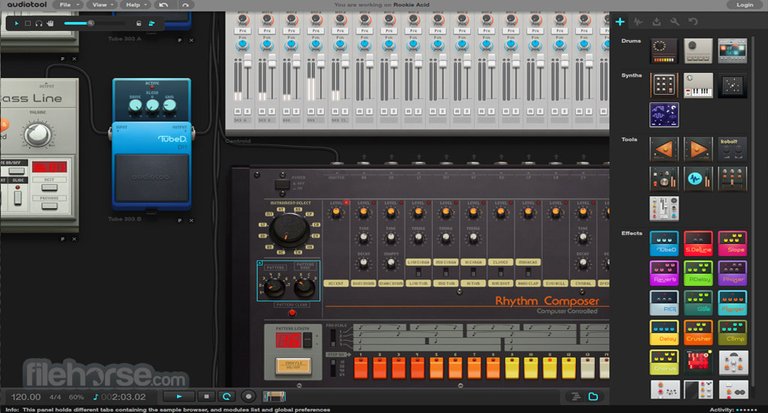The image size is (768, 413).
Task: Open the Help menu
Action: [x=135, y=5]
